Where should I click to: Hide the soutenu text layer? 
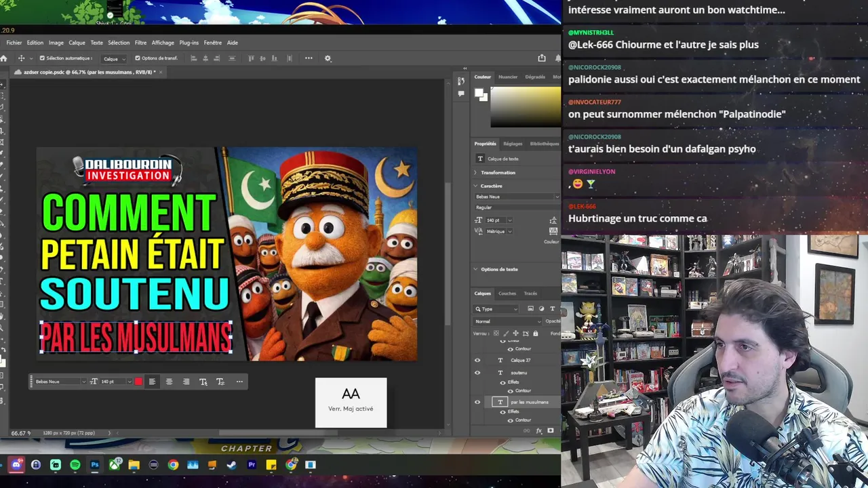[x=477, y=373]
